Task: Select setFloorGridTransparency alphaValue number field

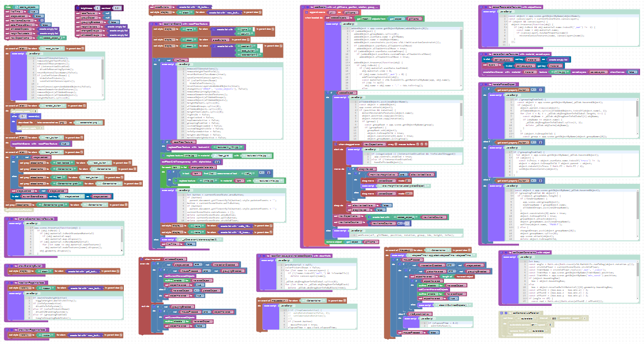Action: 217,162
